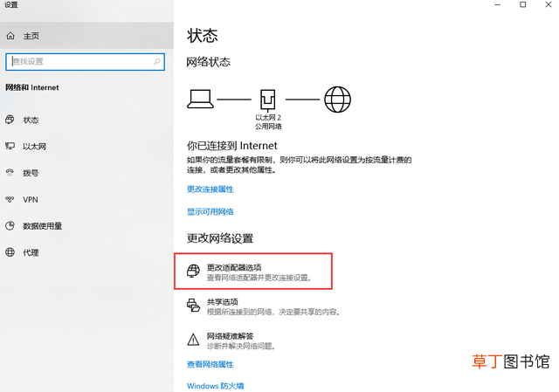This screenshot has height=392, width=559.
Task: Open 显示可用网络 link
Action: tap(210, 211)
